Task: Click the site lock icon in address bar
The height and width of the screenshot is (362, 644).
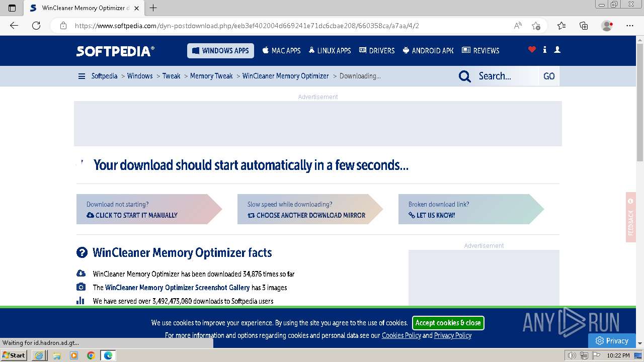Action: point(63,26)
